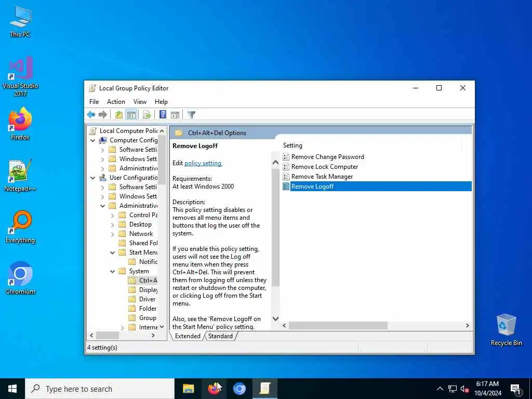Open Everything search desktop shortcut
This screenshot has width=532, height=399.
click(x=20, y=227)
